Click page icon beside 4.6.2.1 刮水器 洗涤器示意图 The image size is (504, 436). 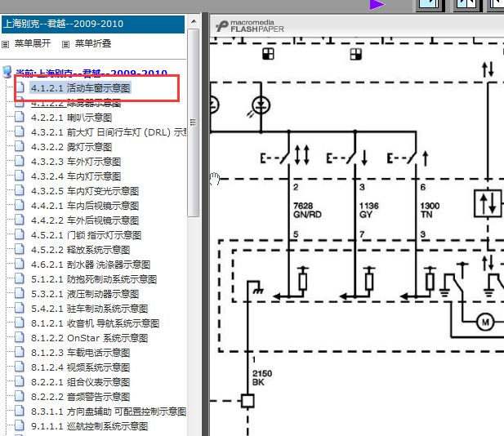[20, 264]
